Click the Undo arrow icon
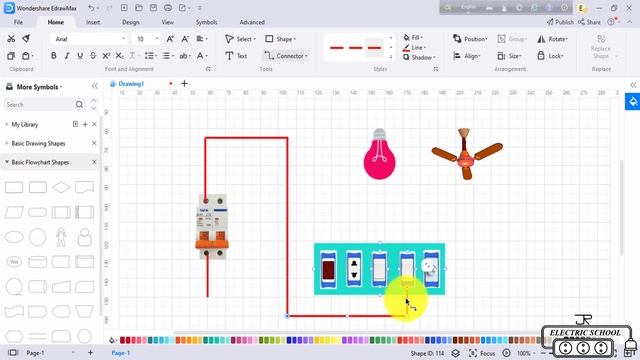 [x=91, y=8]
